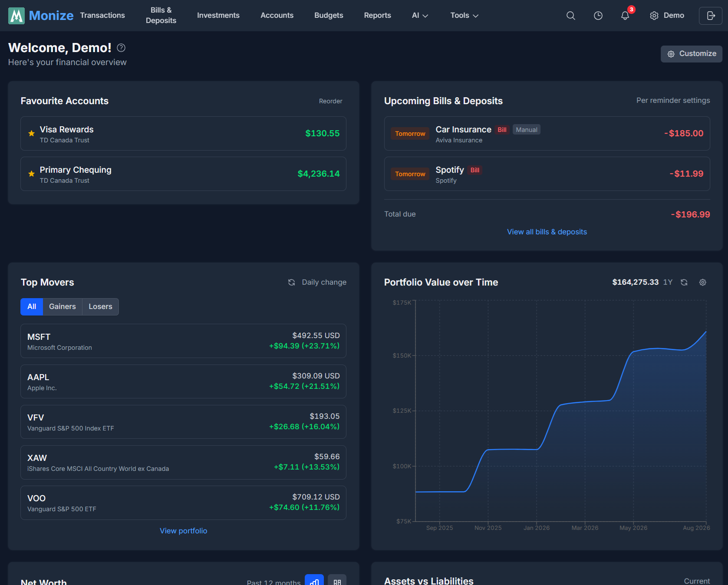Screen dimensions: 728x585
Task: Open Primary Chequing account card
Action: tap(183, 174)
